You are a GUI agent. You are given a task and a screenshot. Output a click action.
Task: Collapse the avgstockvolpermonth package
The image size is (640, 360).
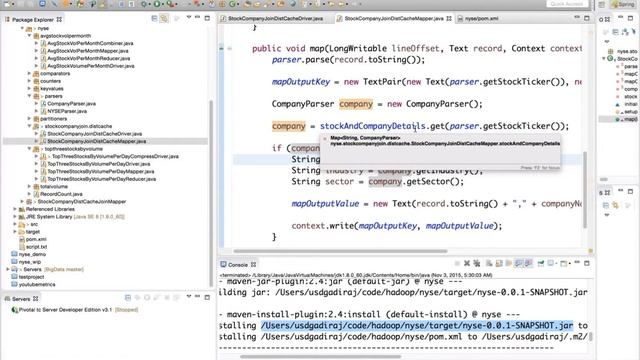tap(29, 36)
